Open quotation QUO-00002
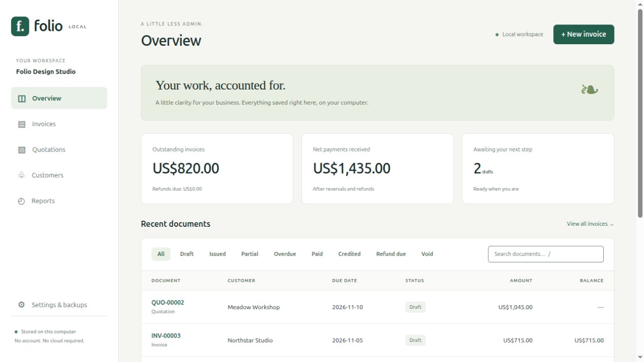The width and height of the screenshot is (644, 362). pyautogui.click(x=167, y=303)
